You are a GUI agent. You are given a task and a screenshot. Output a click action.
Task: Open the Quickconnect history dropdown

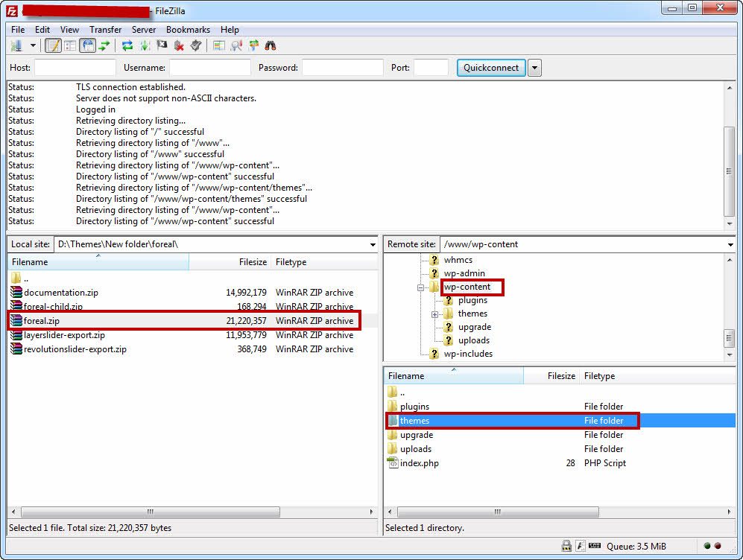tap(534, 68)
